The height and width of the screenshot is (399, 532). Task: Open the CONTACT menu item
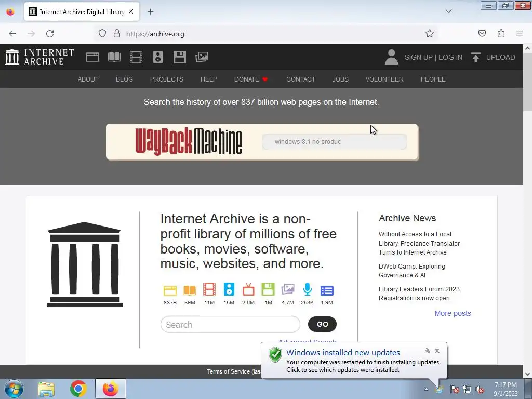[x=301, y=79]
